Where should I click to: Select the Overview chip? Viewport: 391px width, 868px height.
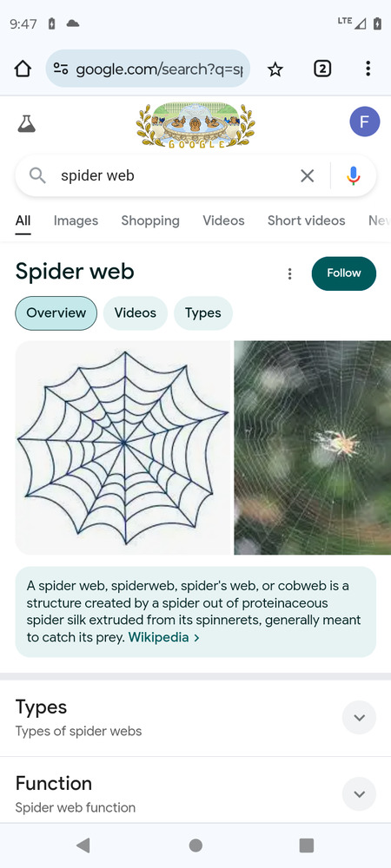pos(56,312)
